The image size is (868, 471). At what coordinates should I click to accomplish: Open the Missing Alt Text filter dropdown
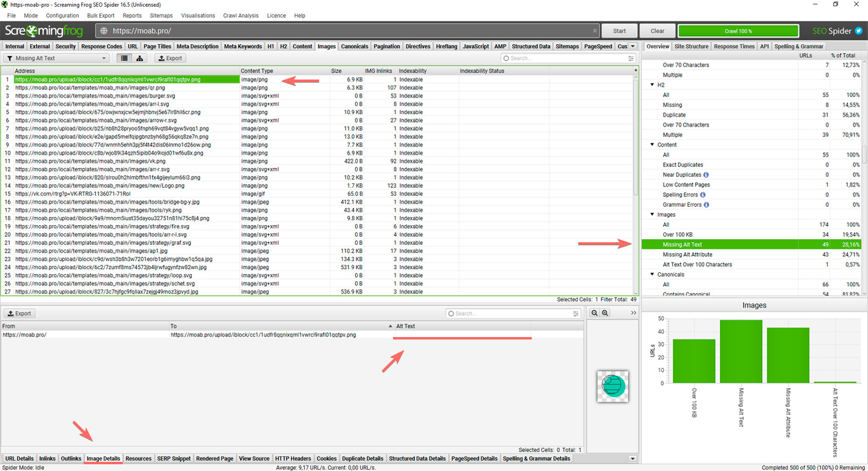pos(56,58)
